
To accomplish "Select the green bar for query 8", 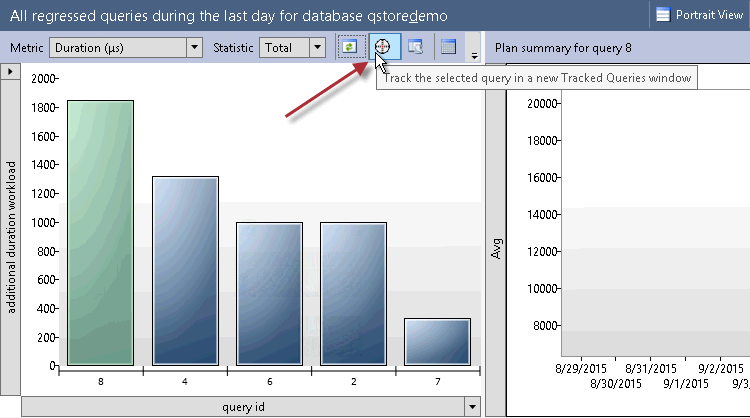I will tap(100, 233).
